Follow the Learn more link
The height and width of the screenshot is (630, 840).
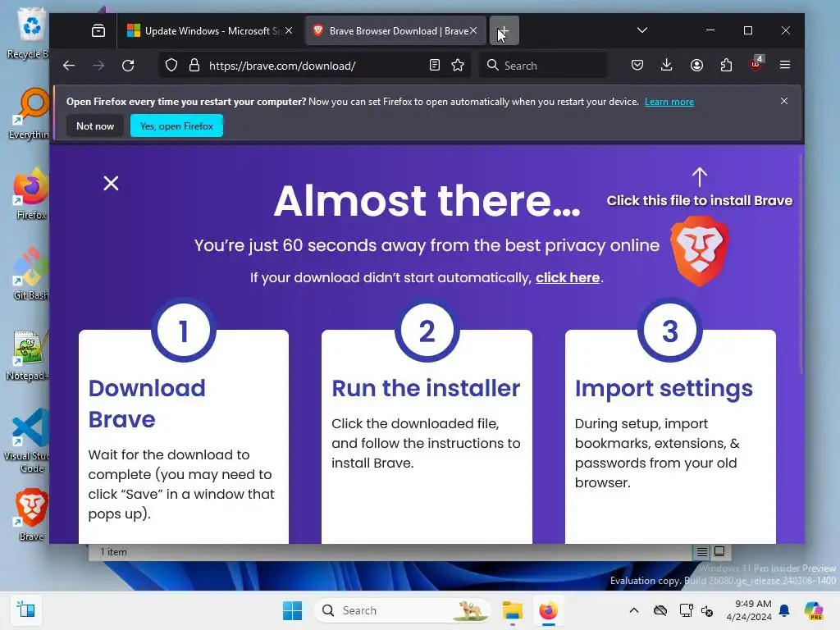(x=669, y=102)
